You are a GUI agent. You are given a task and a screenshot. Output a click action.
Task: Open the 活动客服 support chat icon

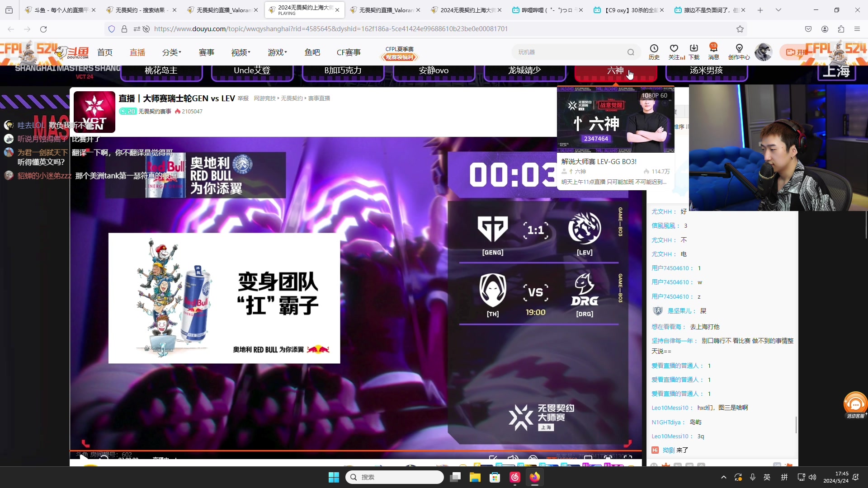click(855, 405)
